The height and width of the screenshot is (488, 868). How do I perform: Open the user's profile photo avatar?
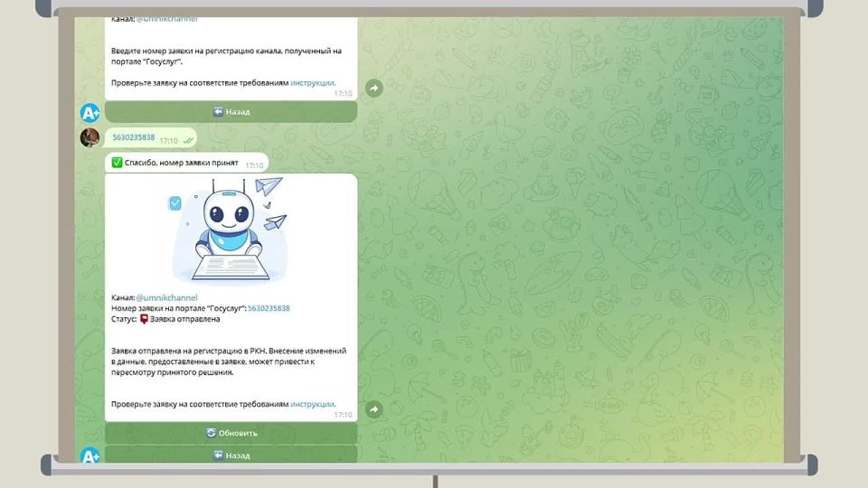pos(90,138)
